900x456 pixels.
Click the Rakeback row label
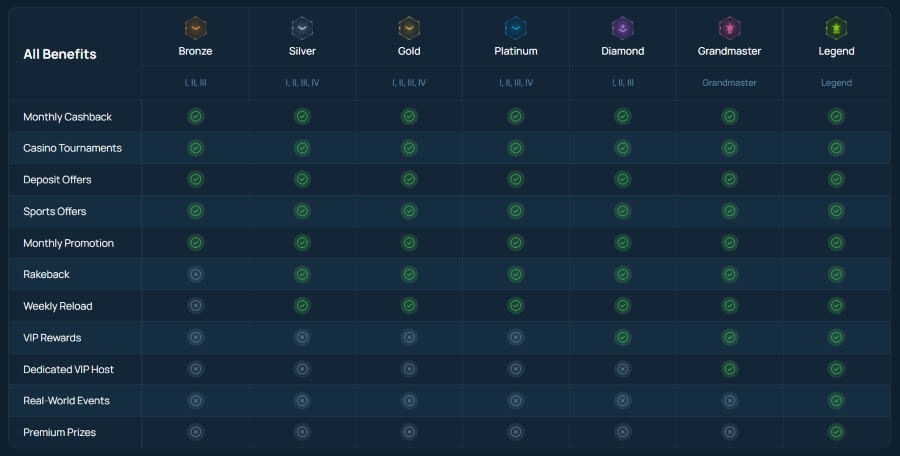[x=46, y=275]
